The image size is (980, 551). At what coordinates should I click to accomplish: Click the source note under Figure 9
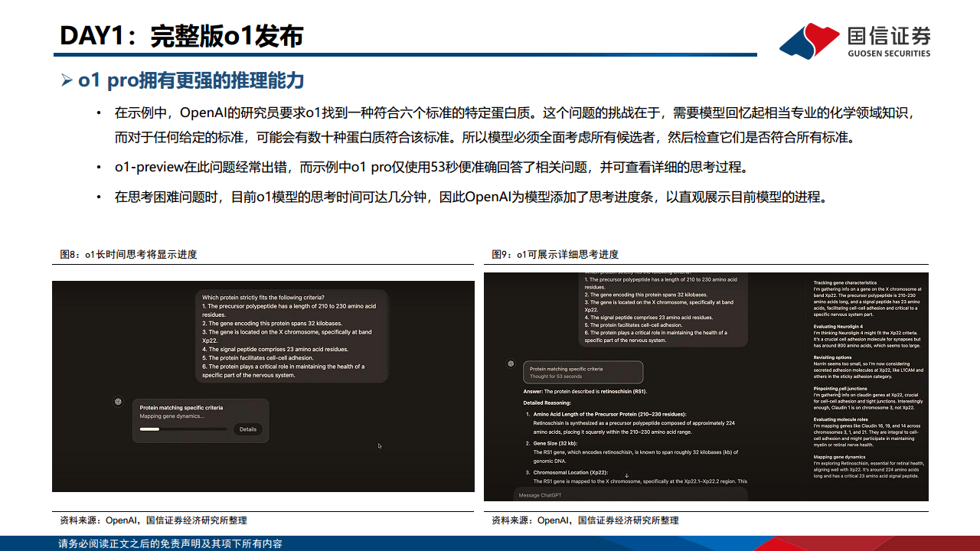tap(585, 520)
